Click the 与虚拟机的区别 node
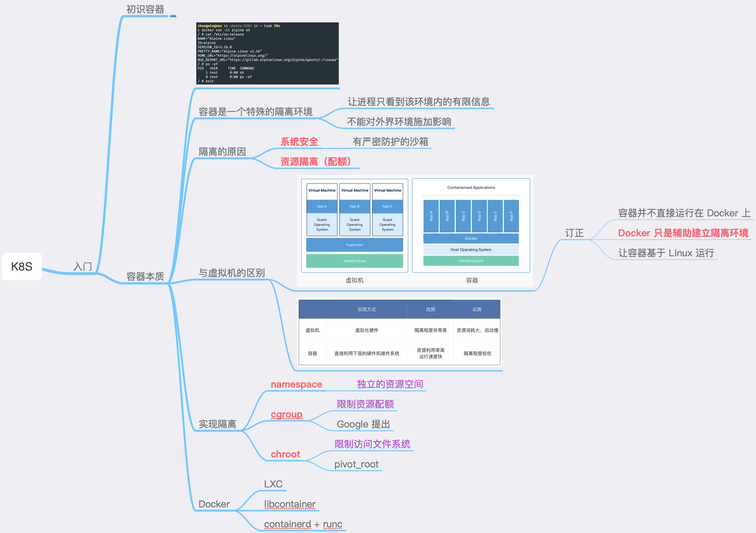This screenshot has width=756, height=533. point(231,273)
